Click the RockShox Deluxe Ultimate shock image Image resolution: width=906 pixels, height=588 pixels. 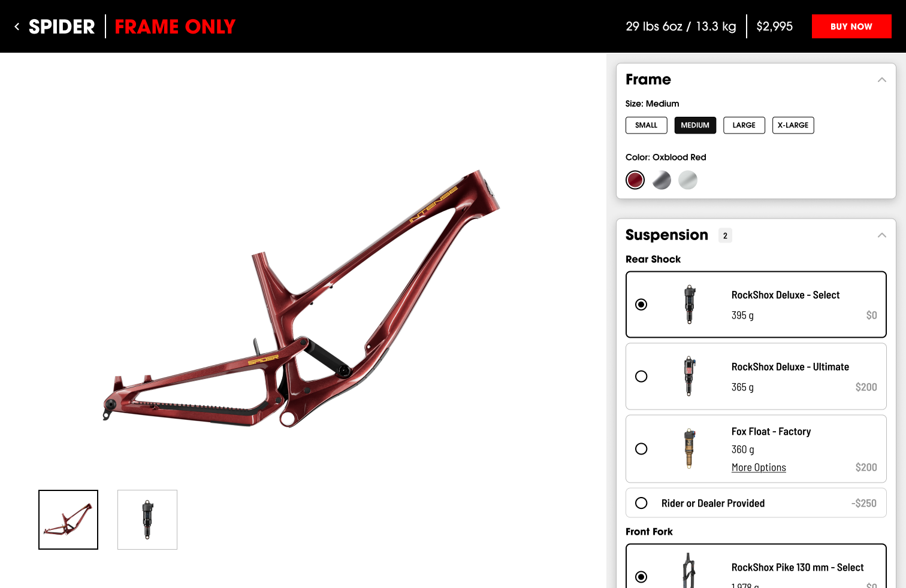690,376
